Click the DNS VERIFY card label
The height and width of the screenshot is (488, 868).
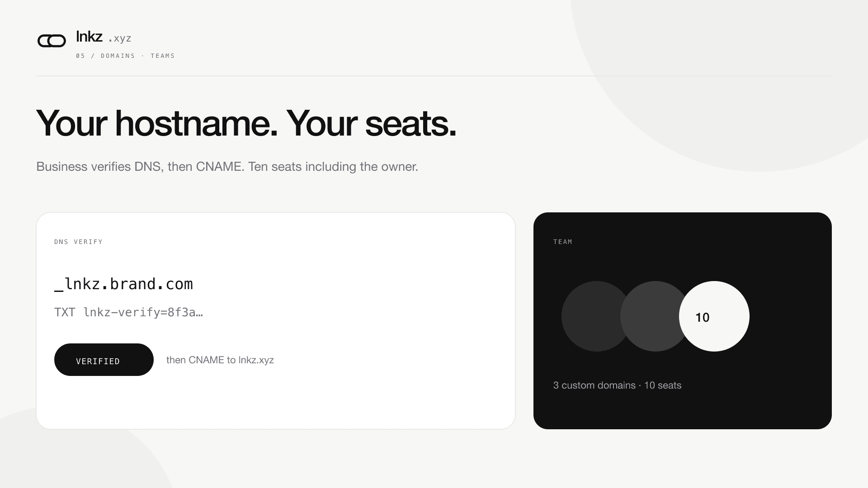pos(79,242)
